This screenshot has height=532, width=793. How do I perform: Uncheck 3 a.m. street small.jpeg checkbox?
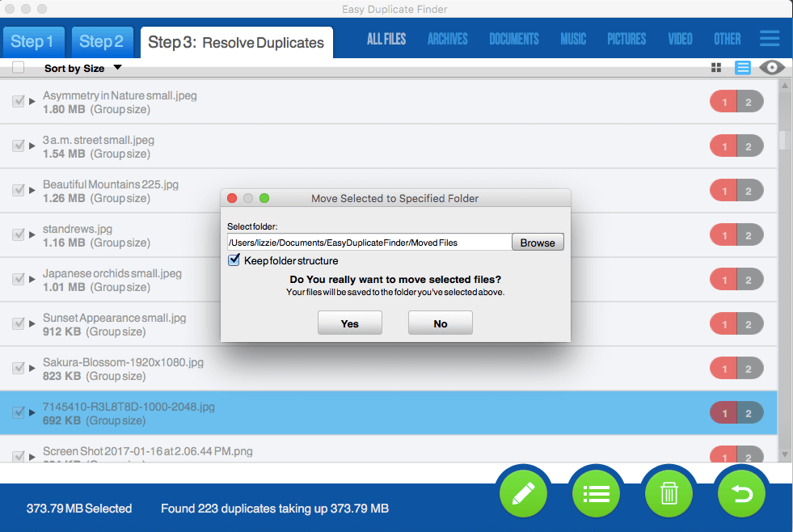(x=19, y=146)
